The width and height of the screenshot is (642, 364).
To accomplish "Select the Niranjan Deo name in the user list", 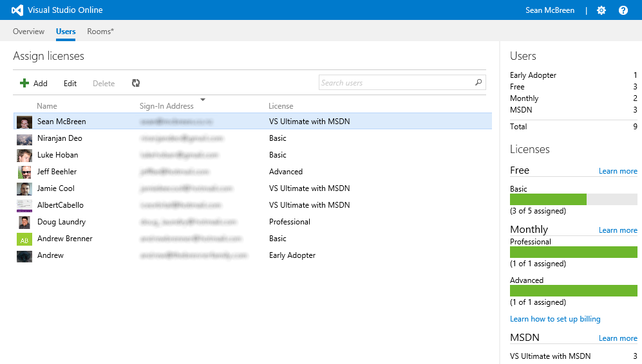I will [59, 138].
